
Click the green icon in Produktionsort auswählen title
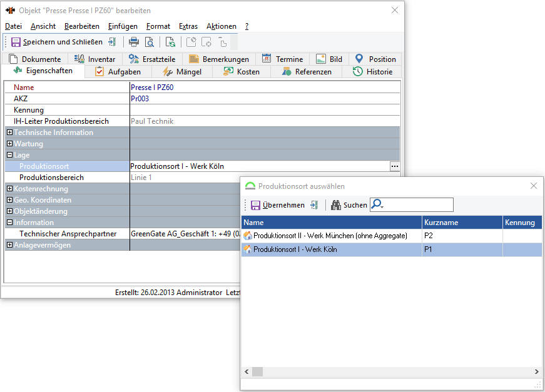[x=250, y=186]
